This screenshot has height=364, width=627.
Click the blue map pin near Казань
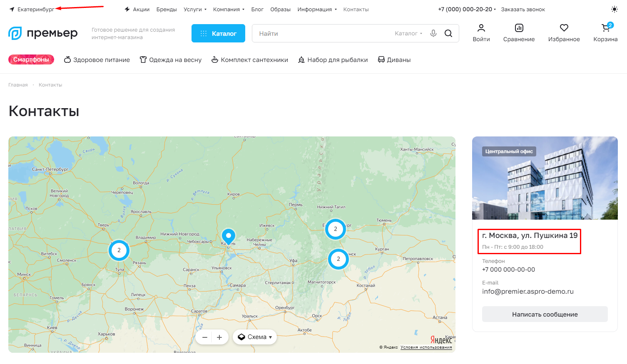tap(229, 237)
